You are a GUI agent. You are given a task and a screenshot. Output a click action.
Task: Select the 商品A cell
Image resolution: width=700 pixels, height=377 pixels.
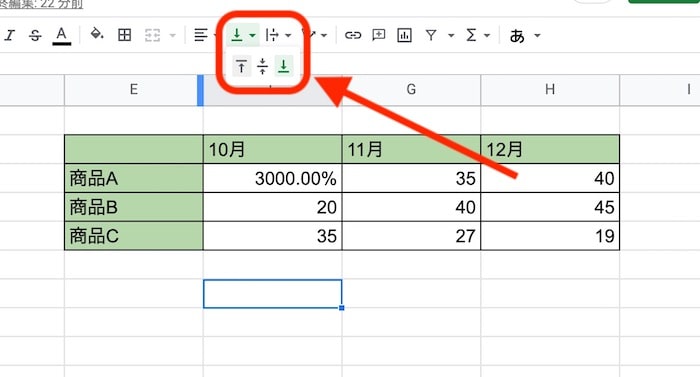(133, 178)
